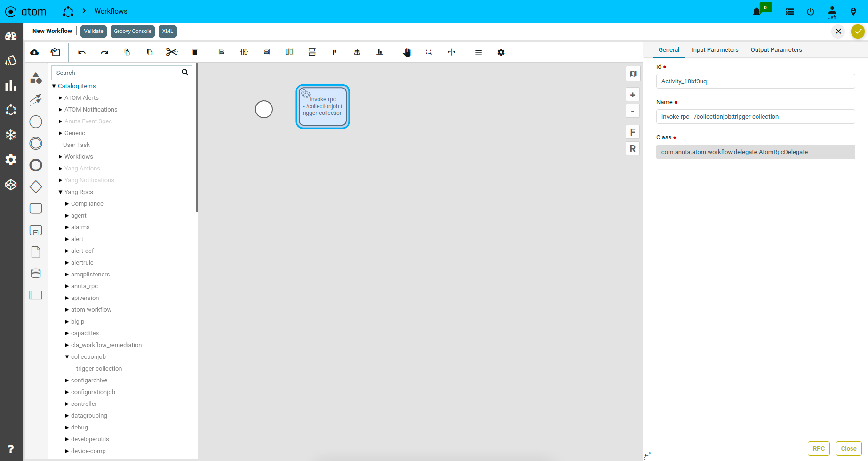Select the start event circle on canvas
The width and height of the screenshot is (868, 461).
(x=264, y=109)
